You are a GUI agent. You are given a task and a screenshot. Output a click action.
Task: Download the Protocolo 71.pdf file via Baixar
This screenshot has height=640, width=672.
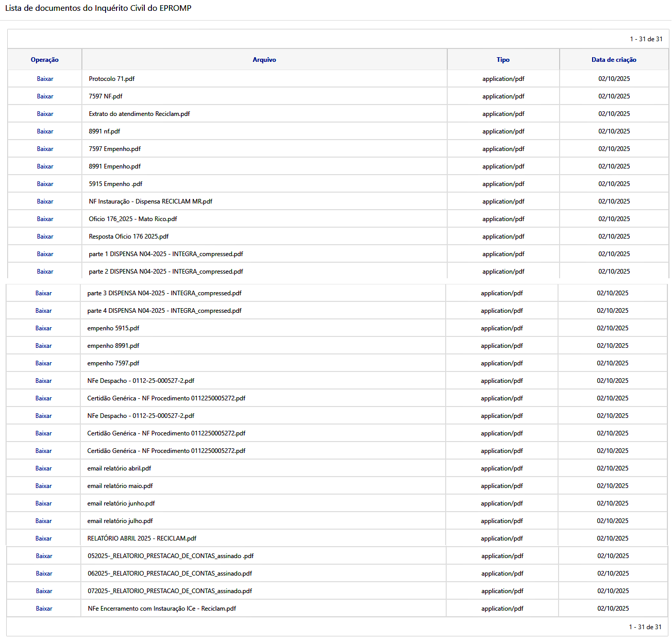click(x=45, y=79)
